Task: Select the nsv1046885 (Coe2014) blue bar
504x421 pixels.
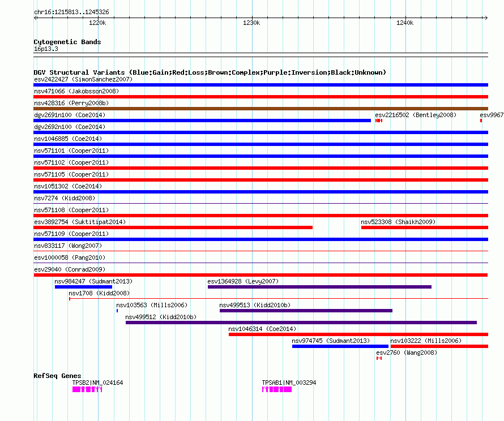Action: click(260, 144)
